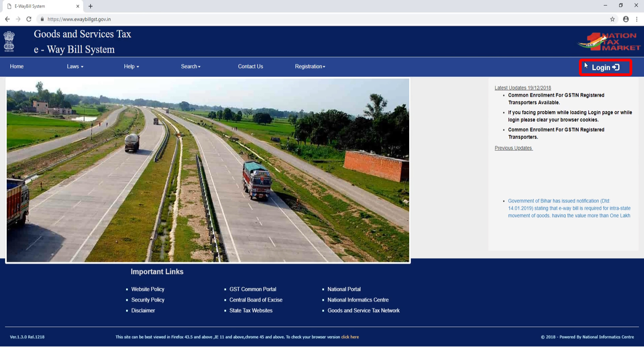
Task: Open a new browser tab
Action: coord(91,6)
